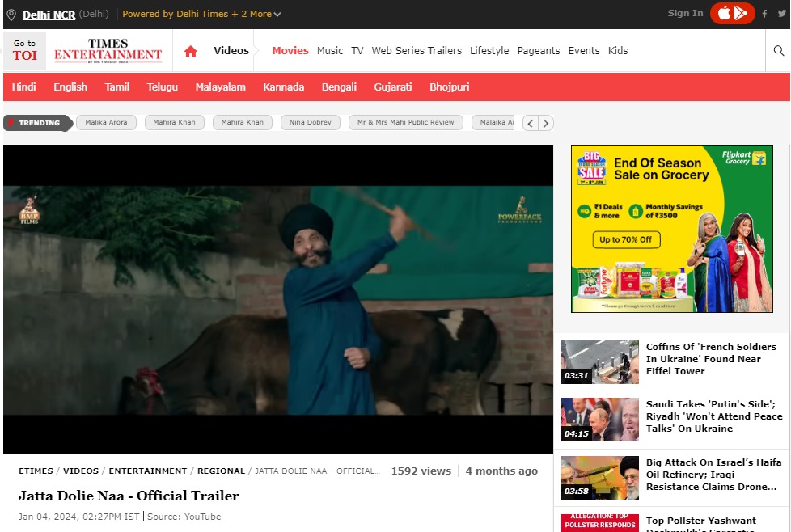This screenshot has height=532, width=791.
Task: Open 'Big Attack On Israel's Haifa' headline
Action: (x=714, y=475)
